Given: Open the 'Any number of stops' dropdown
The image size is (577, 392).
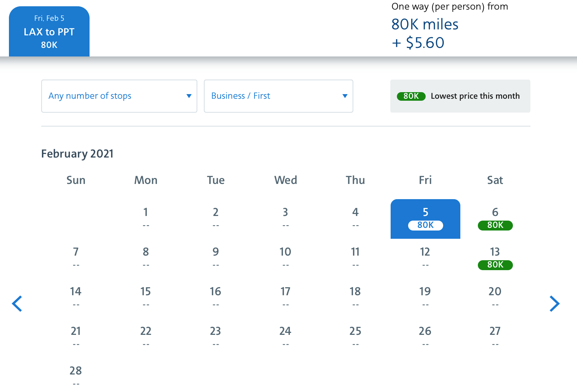Looking at the screenshot, I should (119, 96).
